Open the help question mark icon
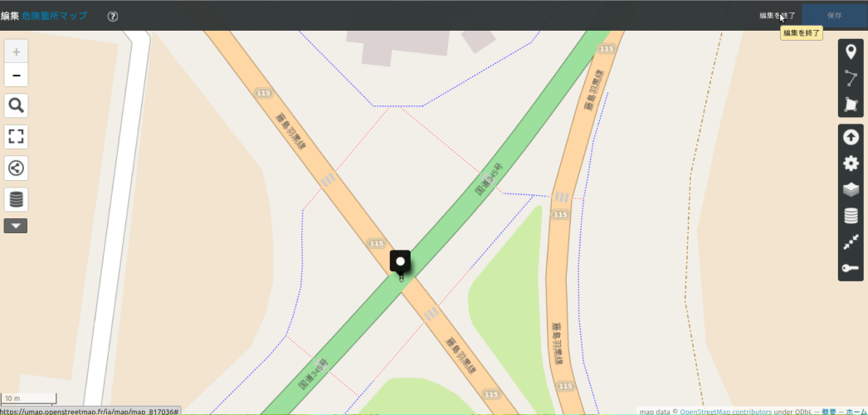This screenshot has height=415, width=868. tap(113, 16)
